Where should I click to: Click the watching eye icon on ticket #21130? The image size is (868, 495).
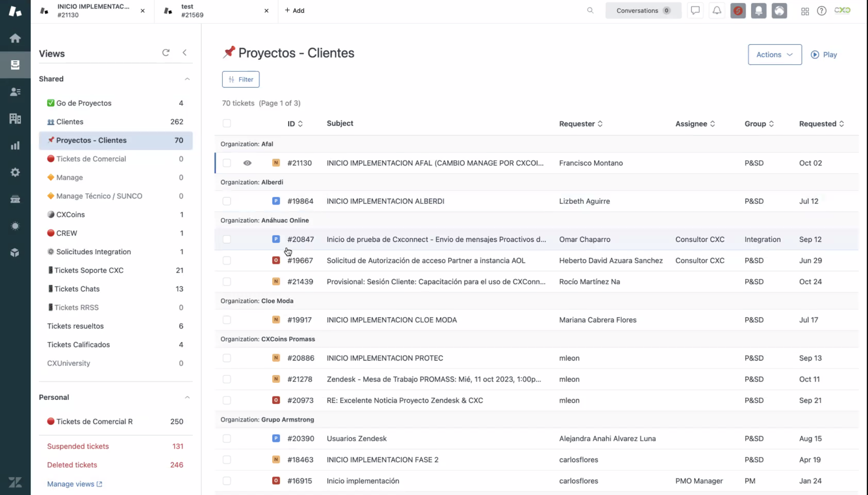tap(247, 163)
